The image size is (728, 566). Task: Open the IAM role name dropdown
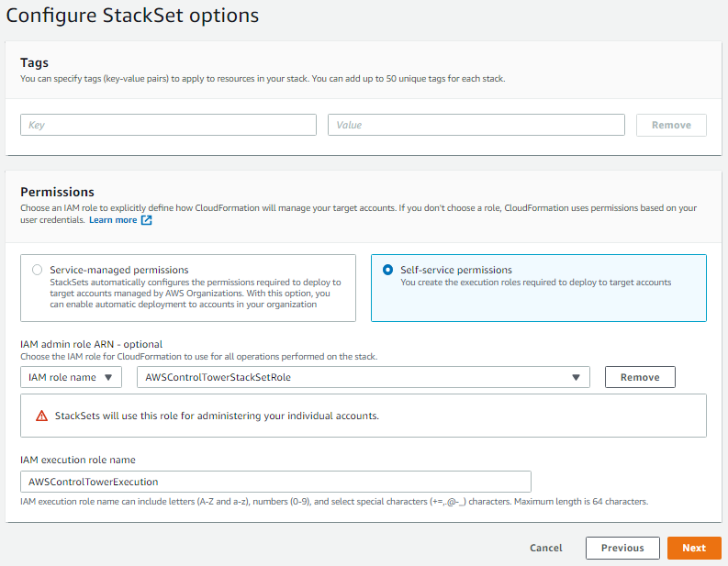71,377
